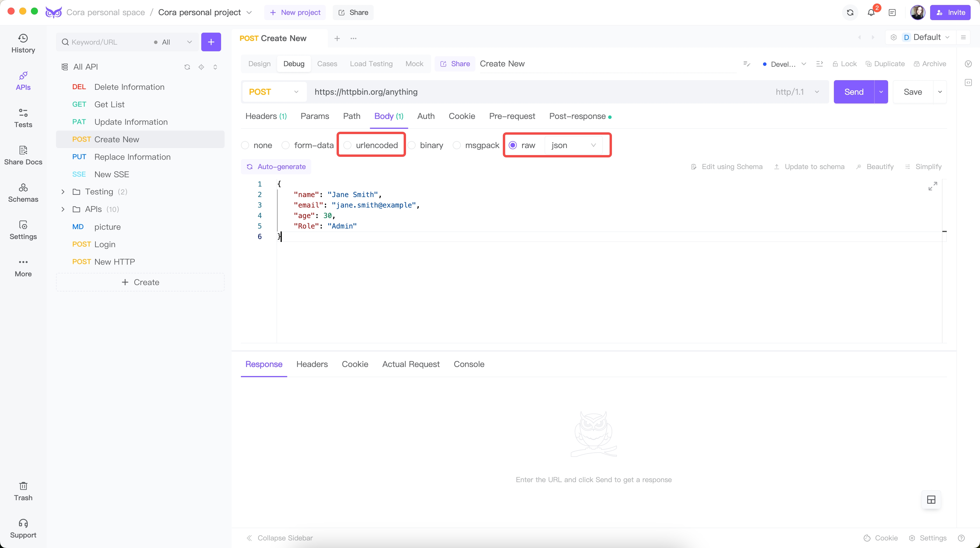The image size is (980, 548).
Task: Open the Save button arrow dropdown
Action: [940, 92]
